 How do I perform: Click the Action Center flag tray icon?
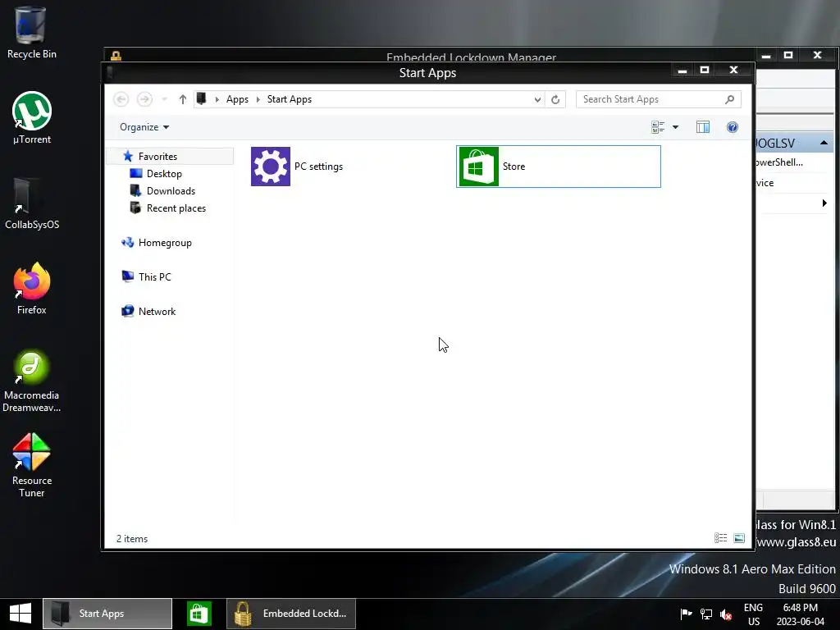686,614
